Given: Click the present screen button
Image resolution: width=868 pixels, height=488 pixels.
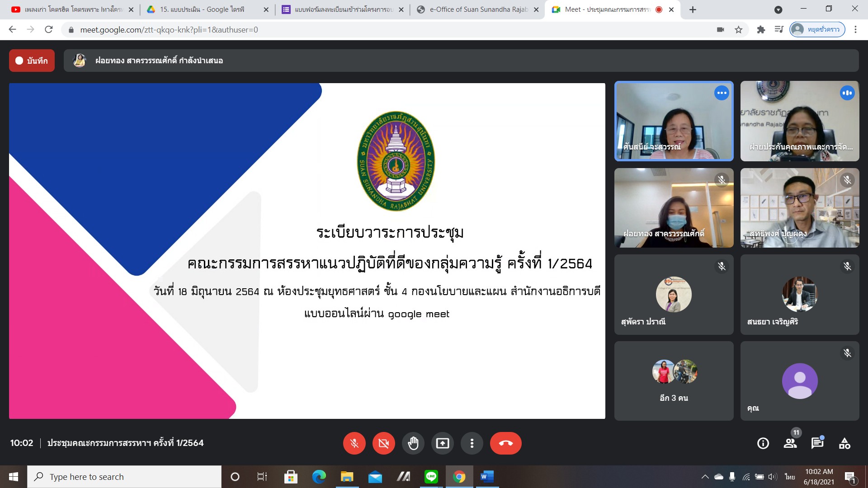Looking at the screenshot, I should tap(442, 443).
